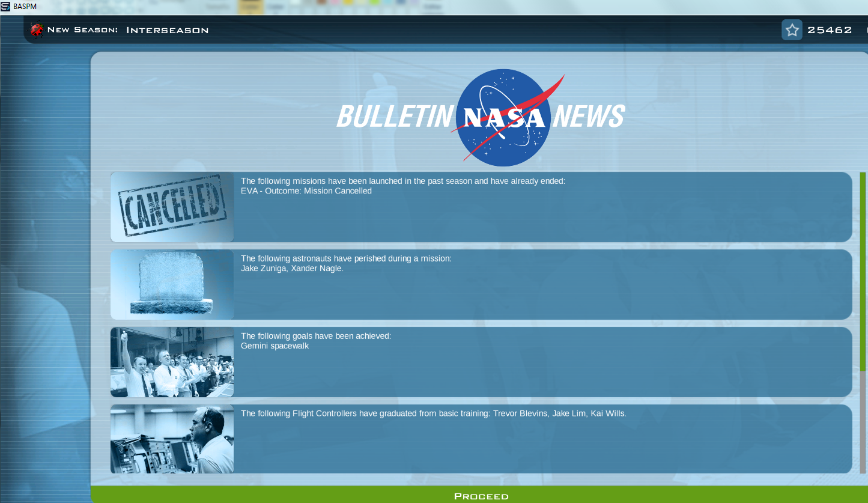
Task: Click the BASPM window title icon
Action: point(5,7)
